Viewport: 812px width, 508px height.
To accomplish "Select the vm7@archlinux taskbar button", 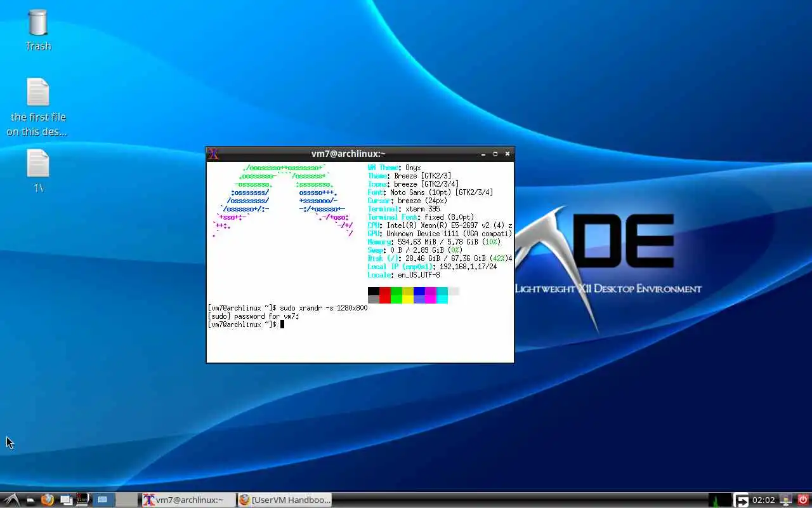I will point(188,500).
